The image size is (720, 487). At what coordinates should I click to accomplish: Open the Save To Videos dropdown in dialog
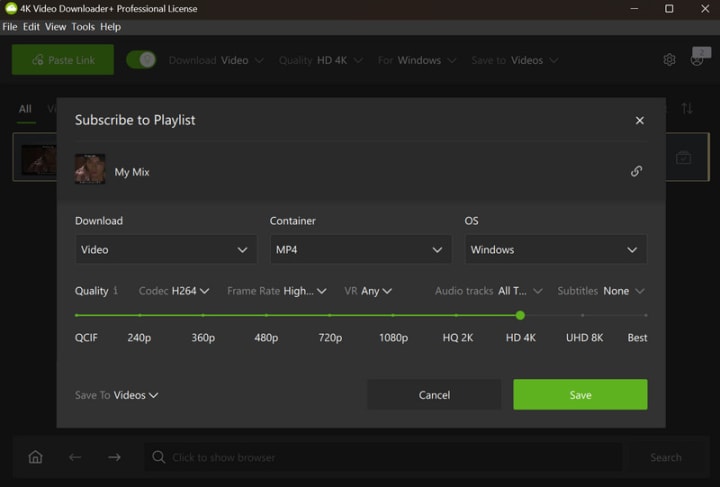[x=117, y=395]
